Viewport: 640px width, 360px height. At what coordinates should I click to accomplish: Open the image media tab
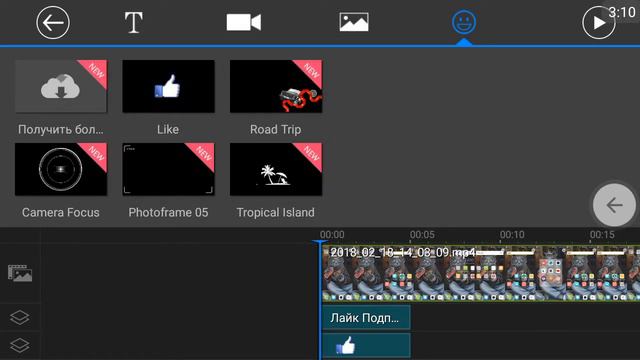click(x=354, y=22)
